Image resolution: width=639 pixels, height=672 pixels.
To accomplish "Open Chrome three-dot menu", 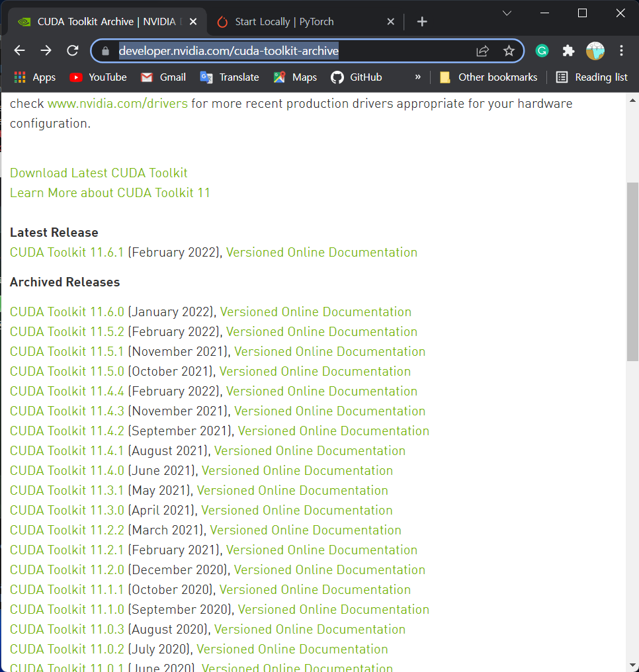I will (621, 51).
